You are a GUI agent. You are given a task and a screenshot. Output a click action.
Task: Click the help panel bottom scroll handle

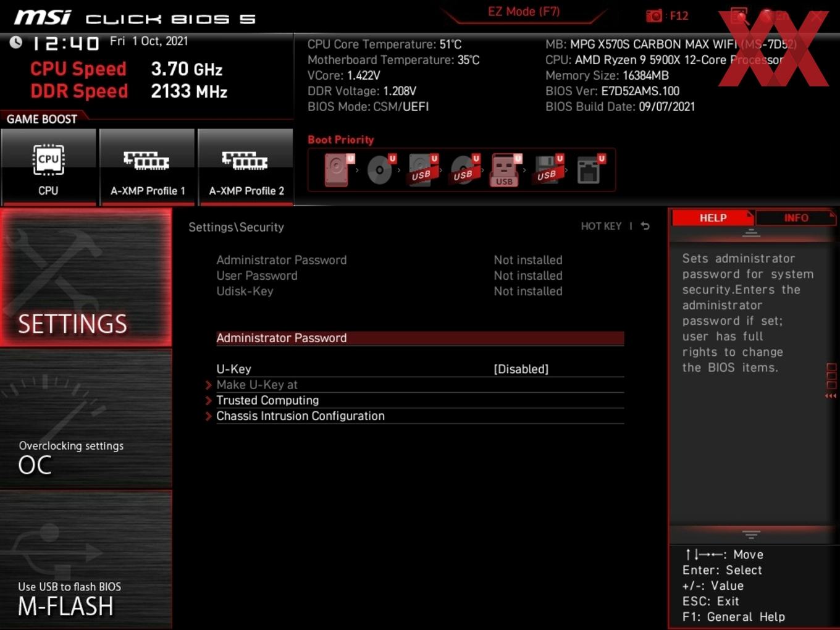[751, 534]
